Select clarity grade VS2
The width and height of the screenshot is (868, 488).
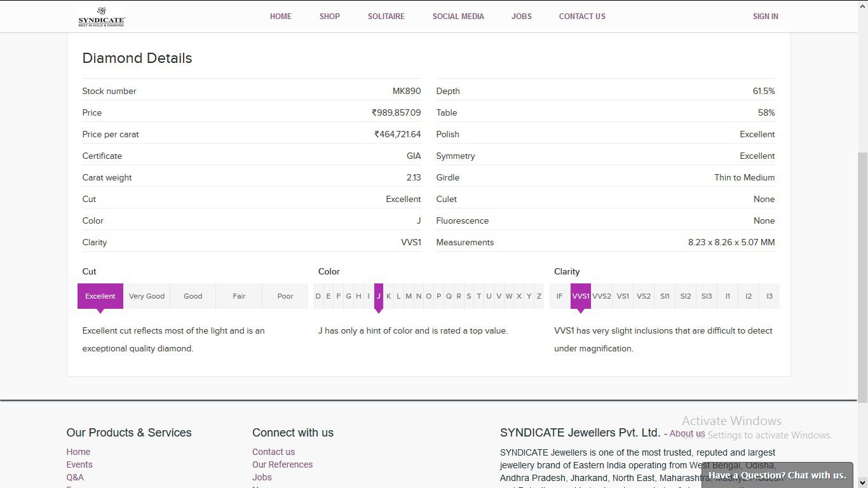(644, 296)
